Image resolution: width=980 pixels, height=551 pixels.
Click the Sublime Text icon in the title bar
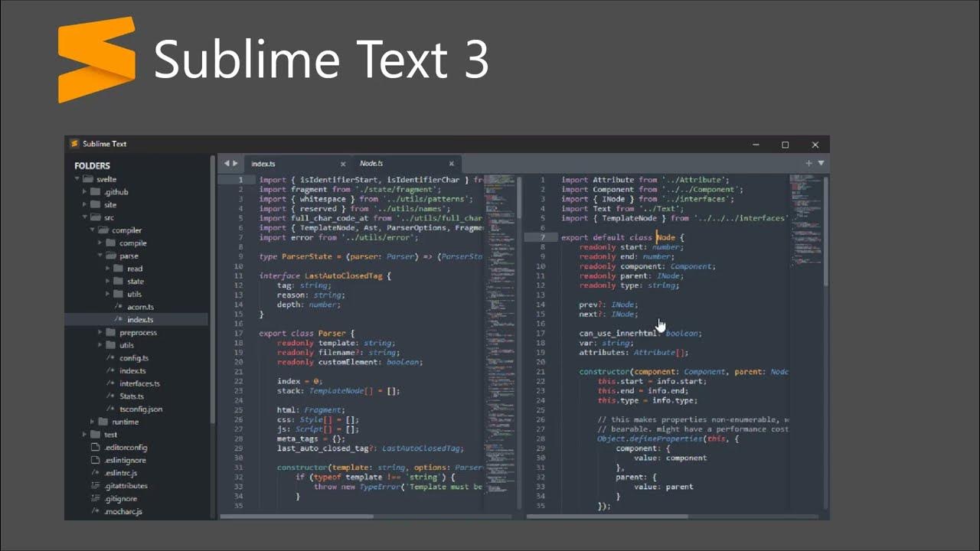[x=74, y=144]
